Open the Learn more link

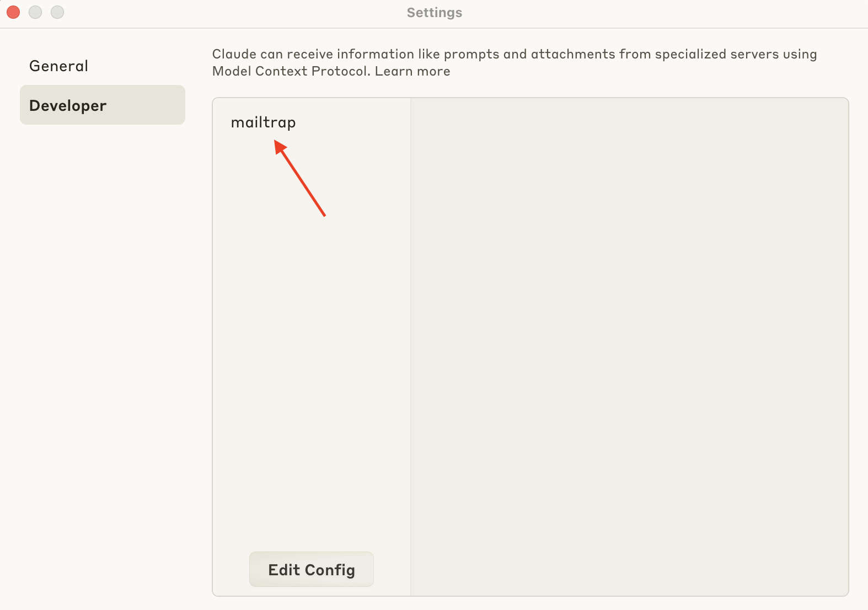[412, 71]
